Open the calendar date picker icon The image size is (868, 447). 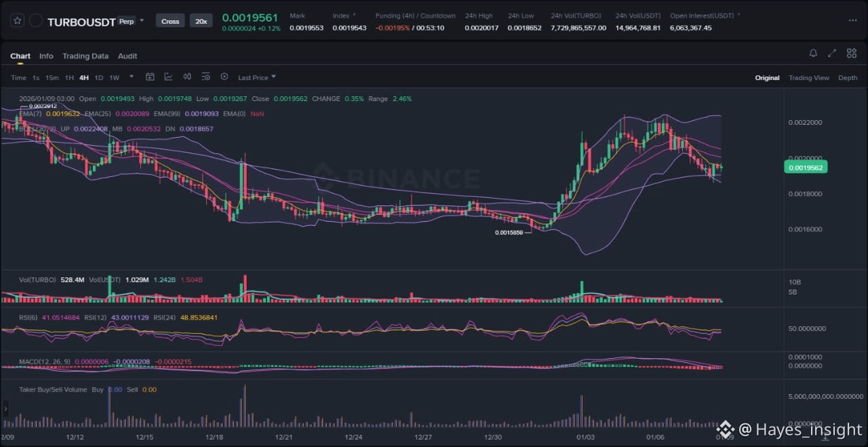150,77
